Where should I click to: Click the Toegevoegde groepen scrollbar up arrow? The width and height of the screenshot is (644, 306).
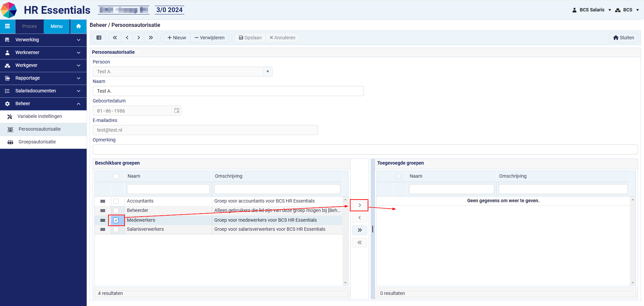[633, 200]
